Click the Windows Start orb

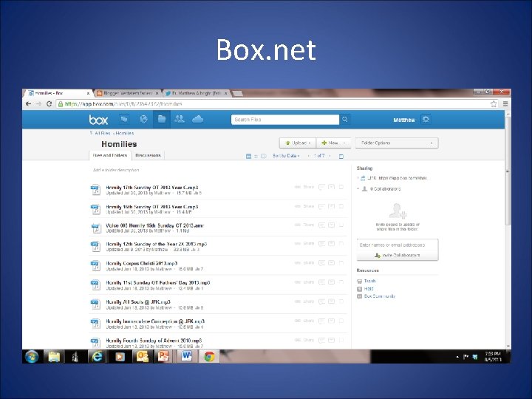click(32, 357)
